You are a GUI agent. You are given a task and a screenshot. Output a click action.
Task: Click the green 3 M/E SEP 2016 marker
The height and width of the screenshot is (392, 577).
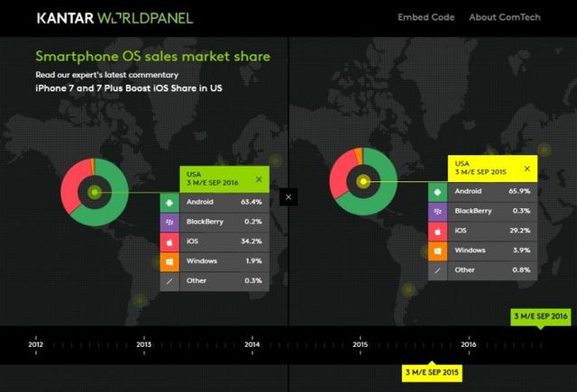coord(539,317)
